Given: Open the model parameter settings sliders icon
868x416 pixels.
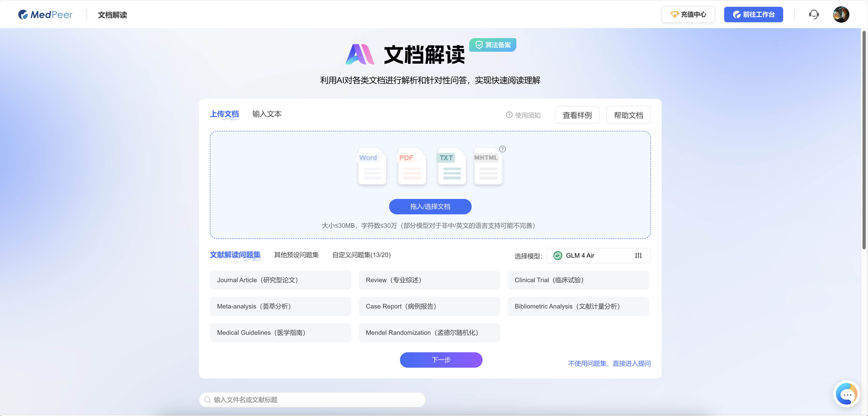Looking at the screenshot, I should point(639,255).
